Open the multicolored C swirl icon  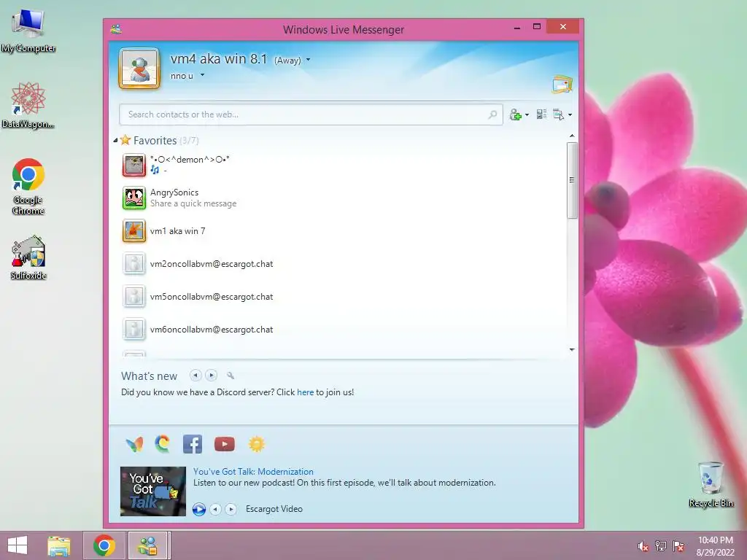coord(163,444)
